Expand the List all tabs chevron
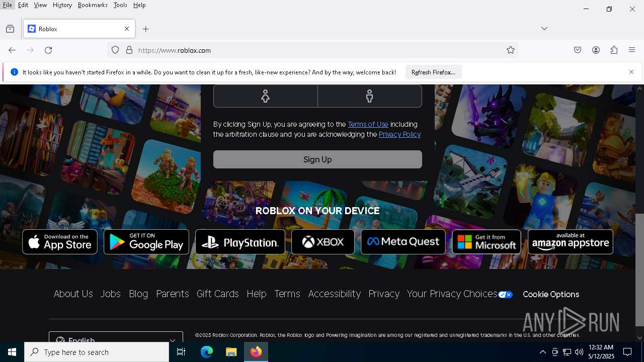This screenshot has height=362, width=644. tap(544, 29)
